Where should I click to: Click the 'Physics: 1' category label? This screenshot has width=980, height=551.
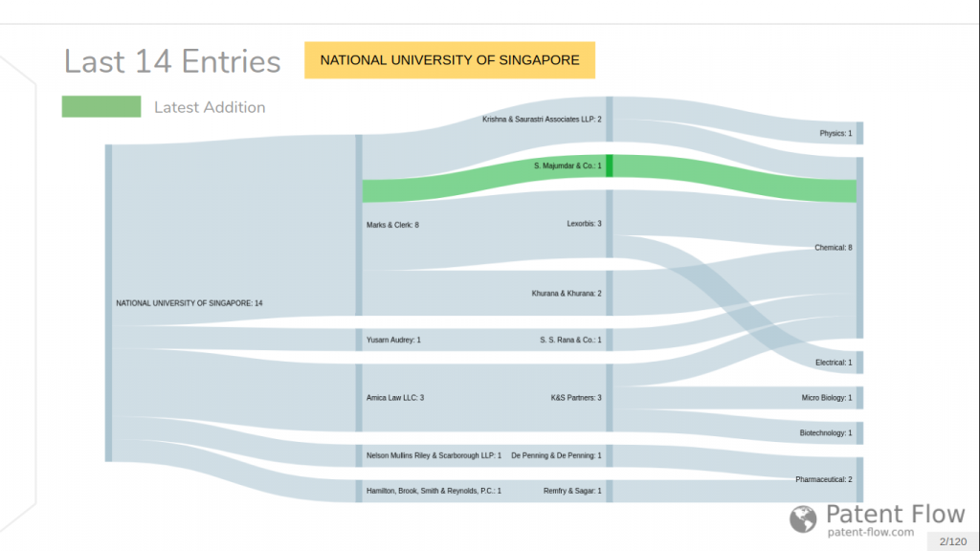pyautogui.click(x=835, y=133)
